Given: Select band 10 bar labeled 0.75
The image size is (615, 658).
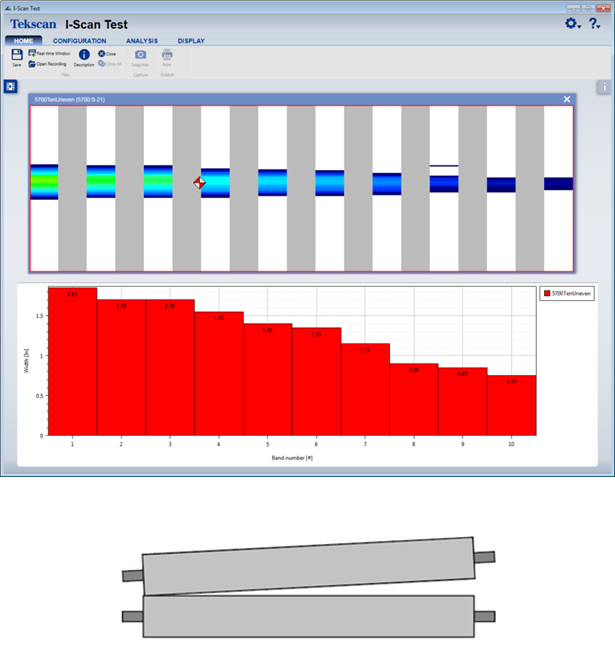Looking at the screenshot, I should click(x=512, y=405).
